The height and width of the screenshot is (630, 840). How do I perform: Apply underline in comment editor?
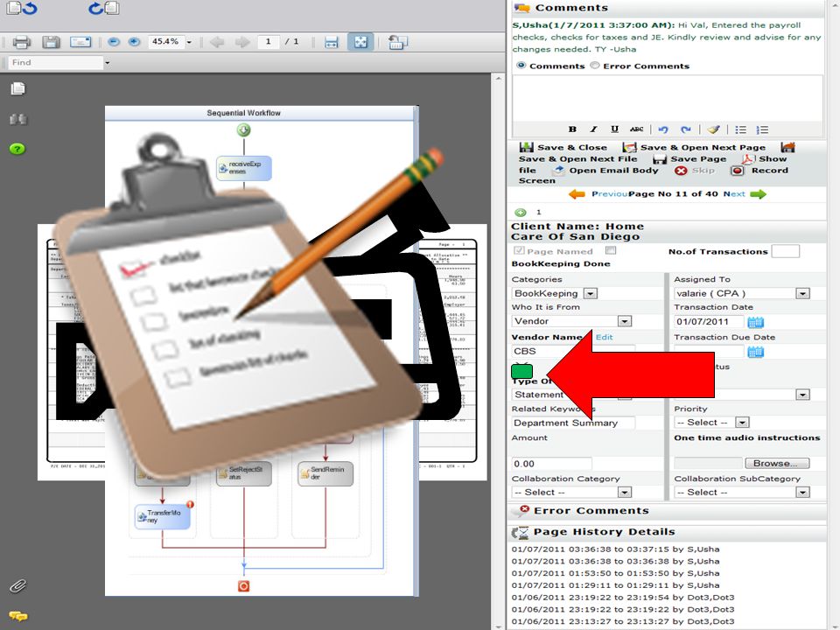[x=614, y=129]
